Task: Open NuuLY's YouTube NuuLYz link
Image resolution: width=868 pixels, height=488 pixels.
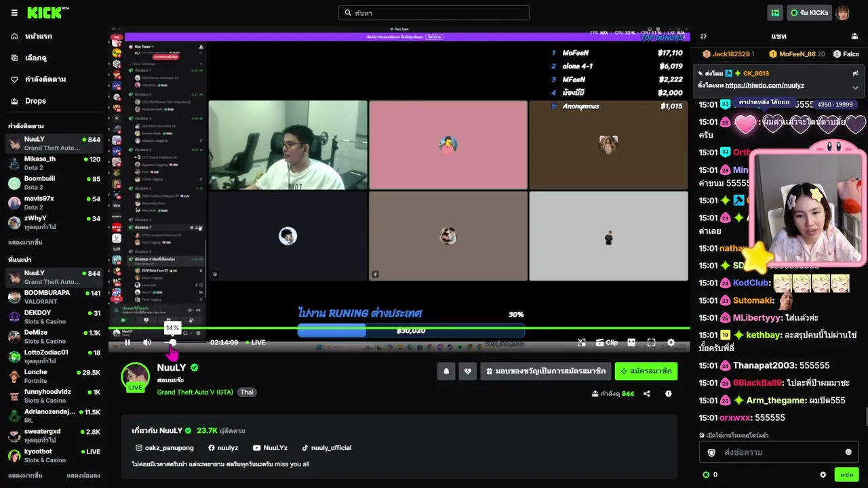Action: click(270, 448)
